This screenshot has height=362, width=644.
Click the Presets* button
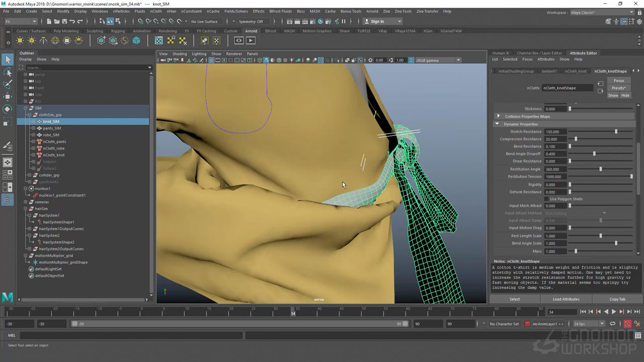tap(618, 88)
